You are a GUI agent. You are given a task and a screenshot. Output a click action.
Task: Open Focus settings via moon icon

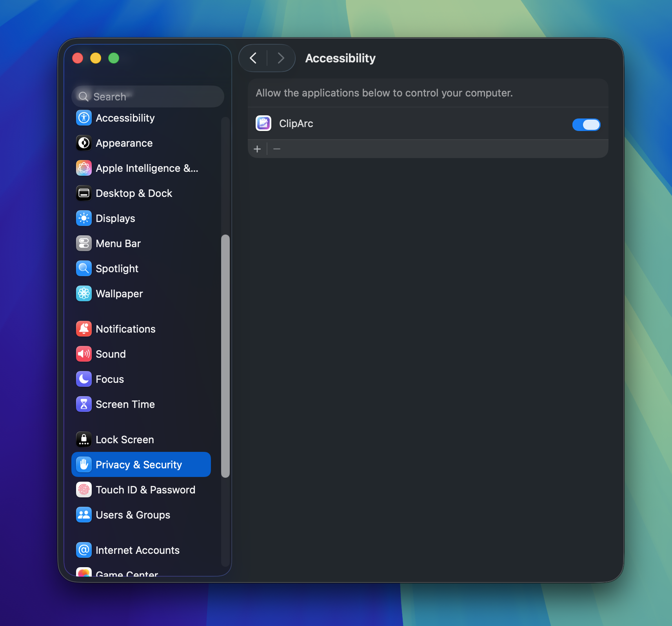tap(84, 379)
